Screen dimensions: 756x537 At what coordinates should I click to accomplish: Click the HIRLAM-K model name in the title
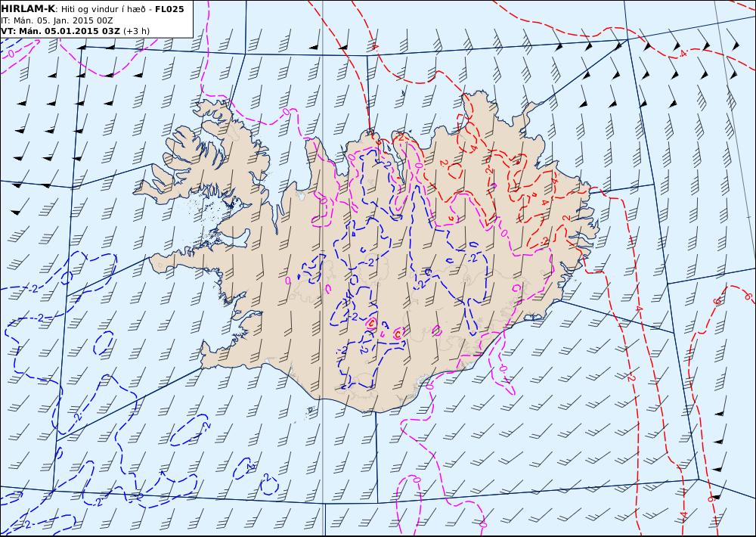pyautogui.click(x=29, y=9)
